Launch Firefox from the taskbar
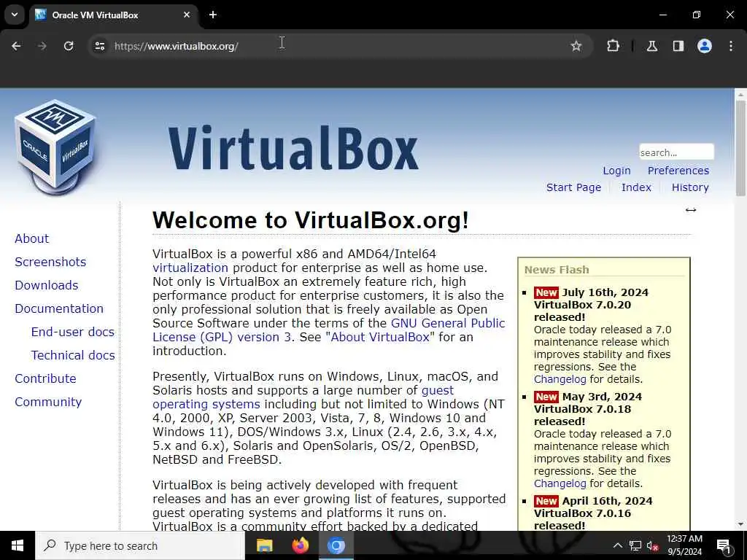Screen dimensions: 747x560 (x=300, y=545)
